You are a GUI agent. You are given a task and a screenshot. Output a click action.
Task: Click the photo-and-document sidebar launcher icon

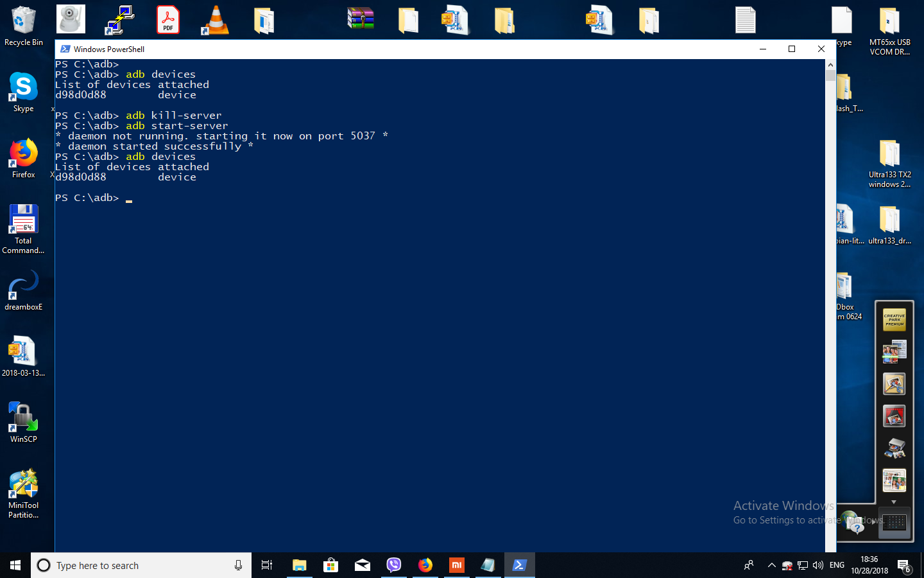[894, 351]
